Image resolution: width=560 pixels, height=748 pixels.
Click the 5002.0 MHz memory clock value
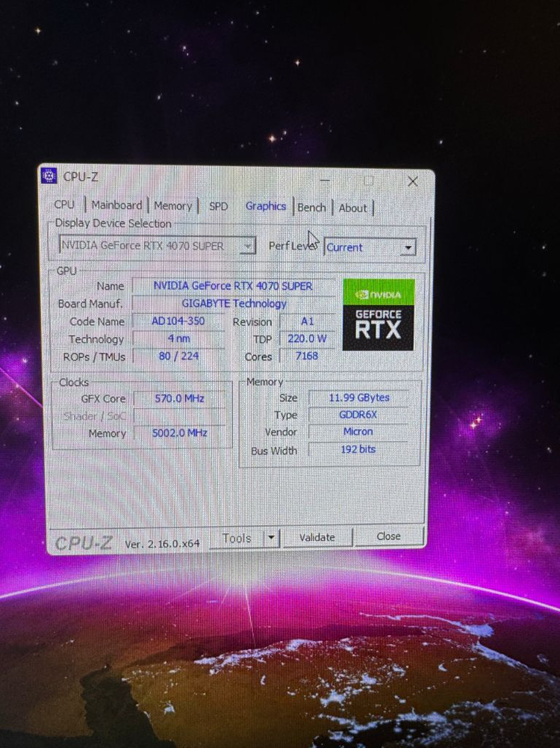179,433
